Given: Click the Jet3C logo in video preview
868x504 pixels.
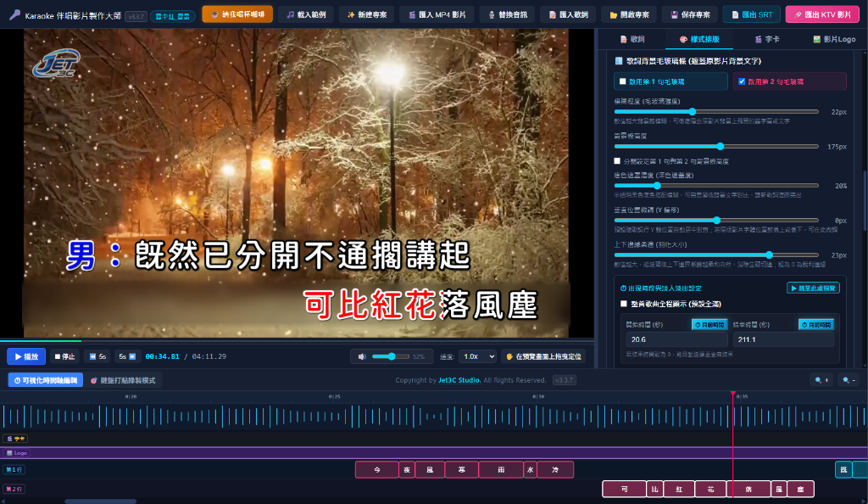Looking at the screenshot, I should pos(56,63).
